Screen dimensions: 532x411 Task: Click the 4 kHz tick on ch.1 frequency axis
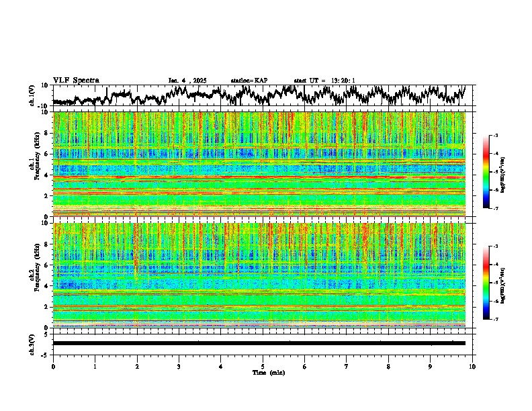click(47, 175)
